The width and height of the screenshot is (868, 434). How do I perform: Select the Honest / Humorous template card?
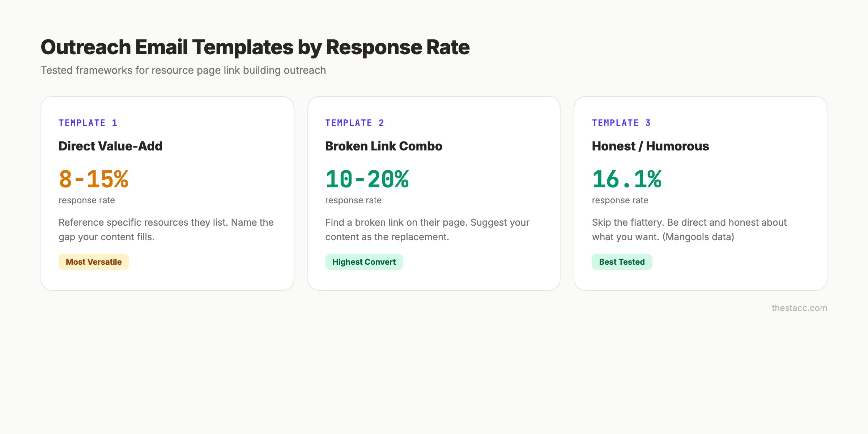pos(701,193)
